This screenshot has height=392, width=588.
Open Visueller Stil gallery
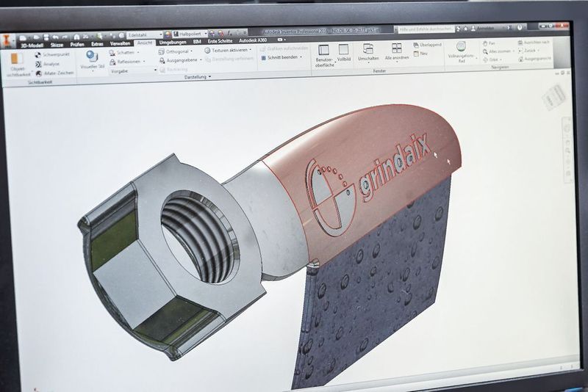tap(92, 60)
